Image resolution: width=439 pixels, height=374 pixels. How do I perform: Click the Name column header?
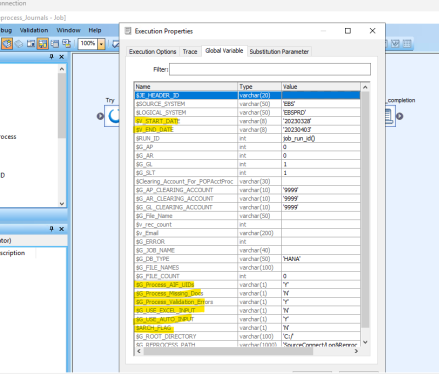(186, 87)
